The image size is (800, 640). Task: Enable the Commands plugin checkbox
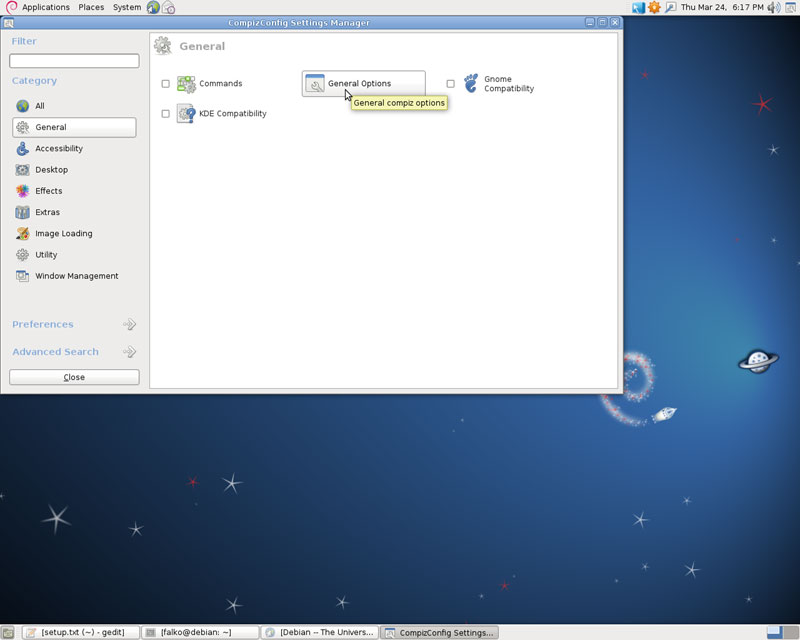(x=165, y=84)
